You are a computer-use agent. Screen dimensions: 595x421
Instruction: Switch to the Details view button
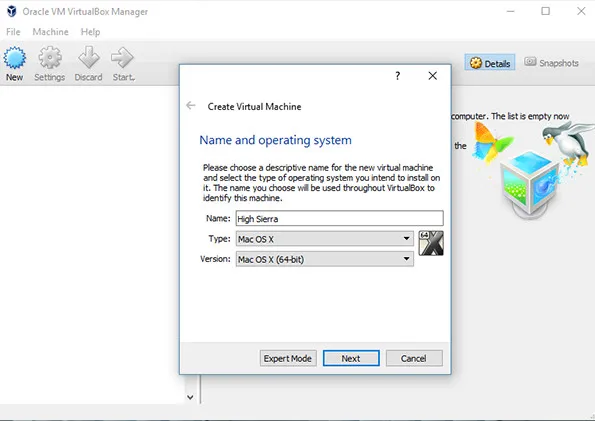490,63
